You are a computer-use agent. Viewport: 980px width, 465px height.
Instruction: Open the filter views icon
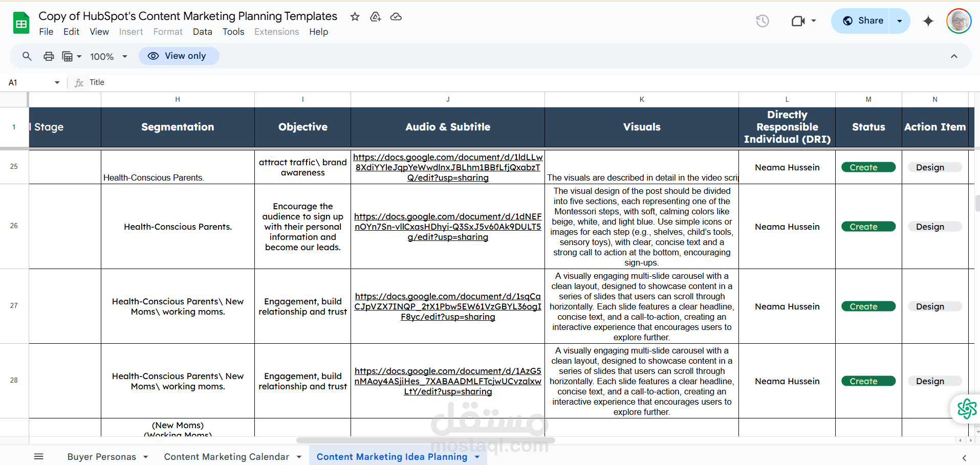[x=67, y=56]
